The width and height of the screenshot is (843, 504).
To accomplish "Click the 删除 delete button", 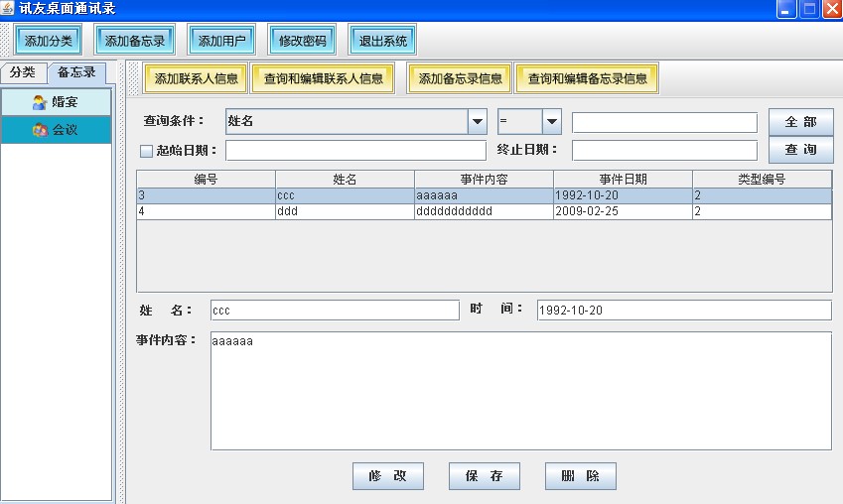I will pyautogui.click(x=581, y=476).
